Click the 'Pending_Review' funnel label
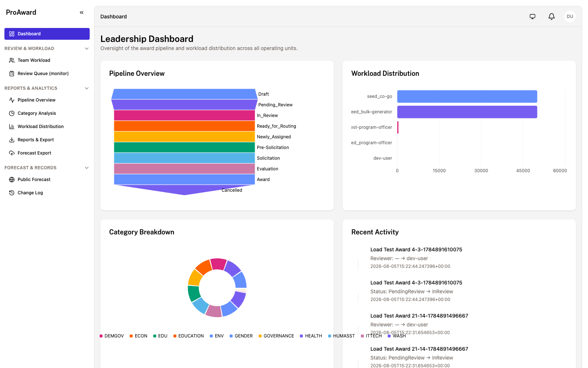The image size is (588, 368). (x=275, y=105)
